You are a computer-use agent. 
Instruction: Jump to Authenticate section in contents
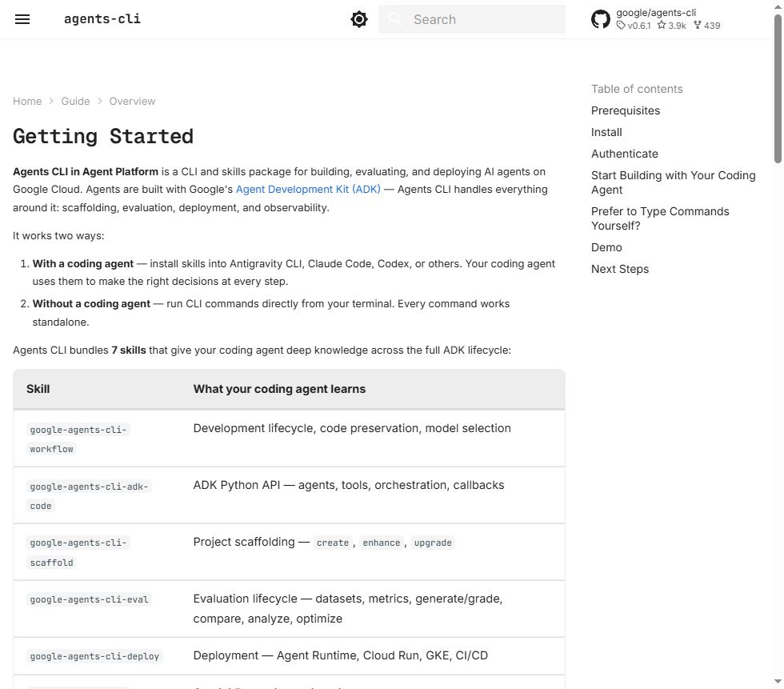pos(625,154)
